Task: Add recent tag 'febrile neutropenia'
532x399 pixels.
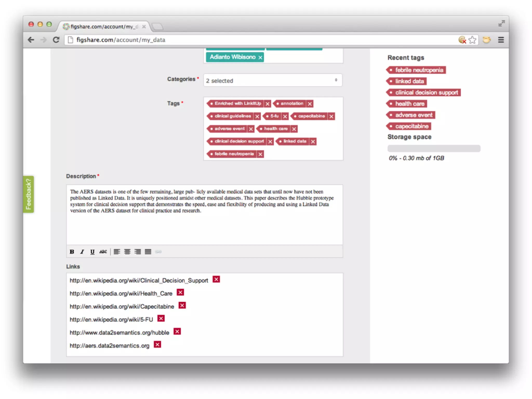Action: [419, 70]
